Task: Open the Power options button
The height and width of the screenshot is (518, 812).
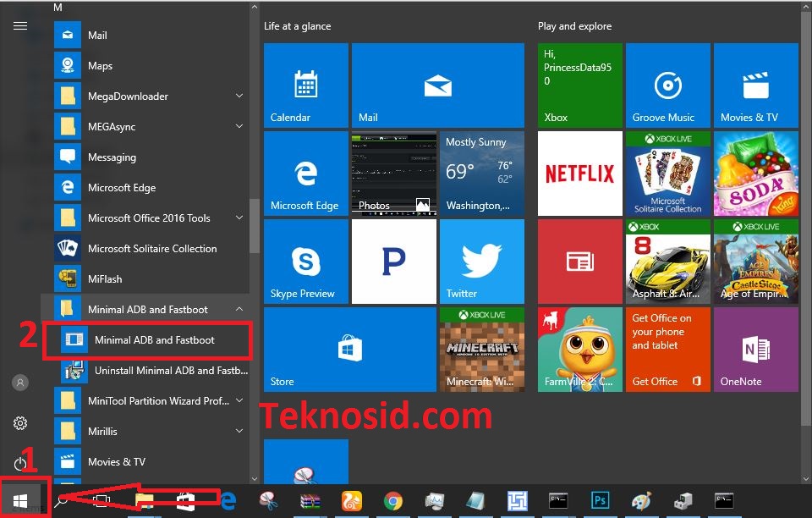Action: click(x=20, y=463)
